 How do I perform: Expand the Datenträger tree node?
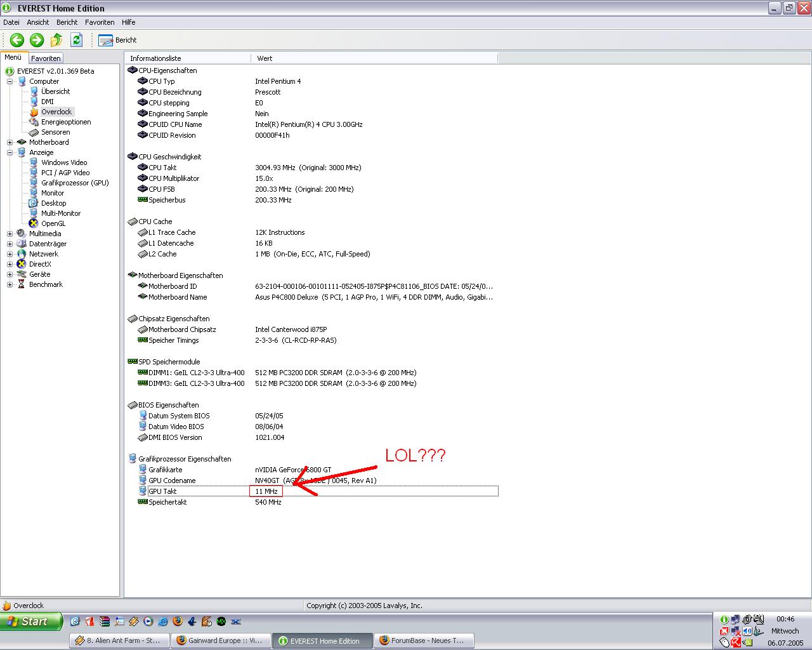coord(10,244)
